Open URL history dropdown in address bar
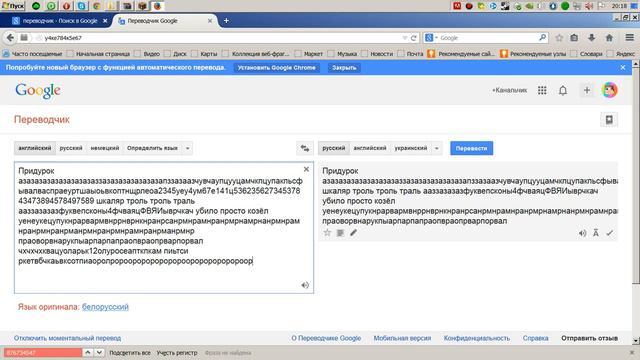This screenshot has width=640, height=360. (404, 38)
